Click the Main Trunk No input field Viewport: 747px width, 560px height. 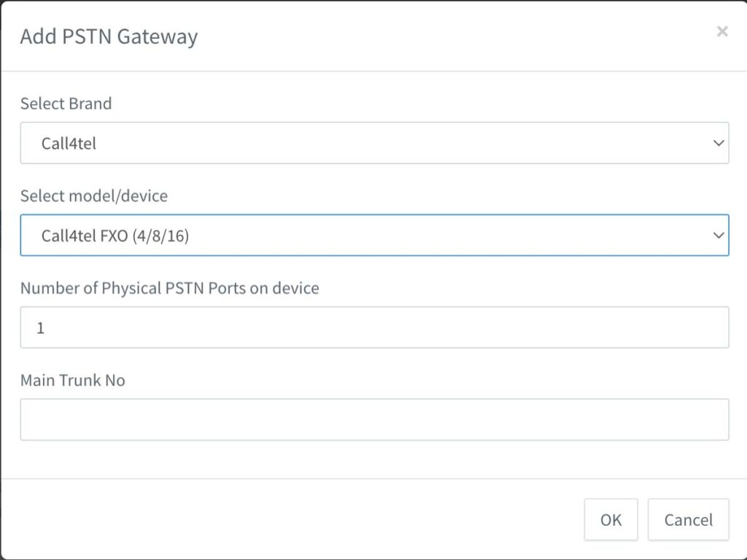[x=375, y=419]
